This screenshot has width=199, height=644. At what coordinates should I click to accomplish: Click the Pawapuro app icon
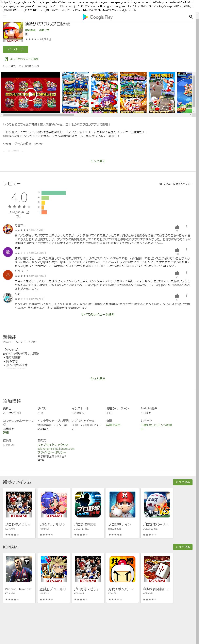click(13, 32)
